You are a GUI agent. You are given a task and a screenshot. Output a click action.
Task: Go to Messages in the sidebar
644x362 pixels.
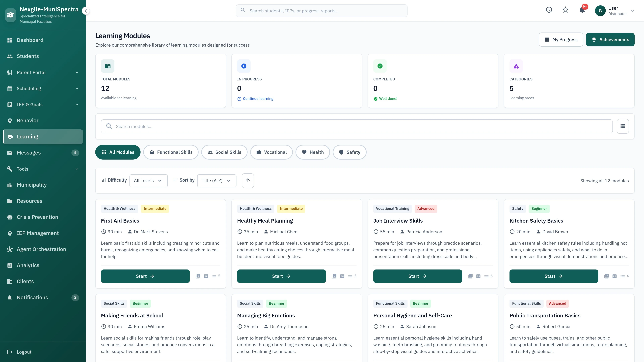pos(29,153)
